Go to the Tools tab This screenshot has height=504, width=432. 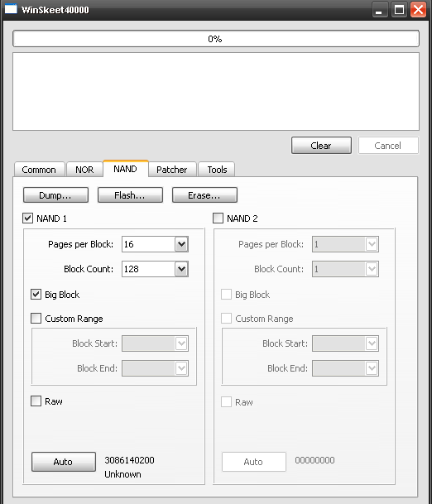click(x=217, y=170)
